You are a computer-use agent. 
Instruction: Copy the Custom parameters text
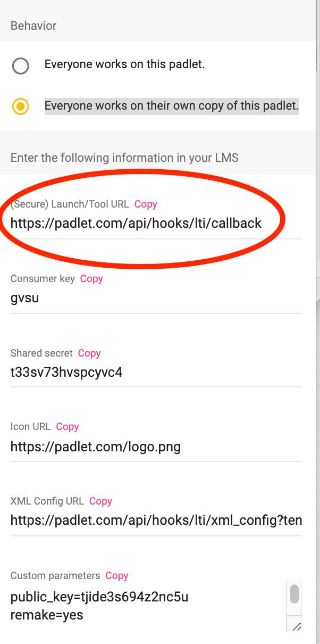[117, 575]
